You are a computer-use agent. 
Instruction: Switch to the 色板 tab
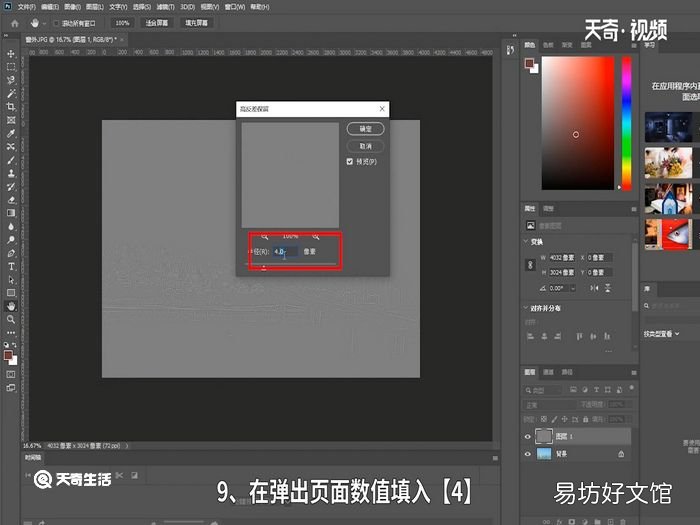pyautogui.click(x=548, y=45)
